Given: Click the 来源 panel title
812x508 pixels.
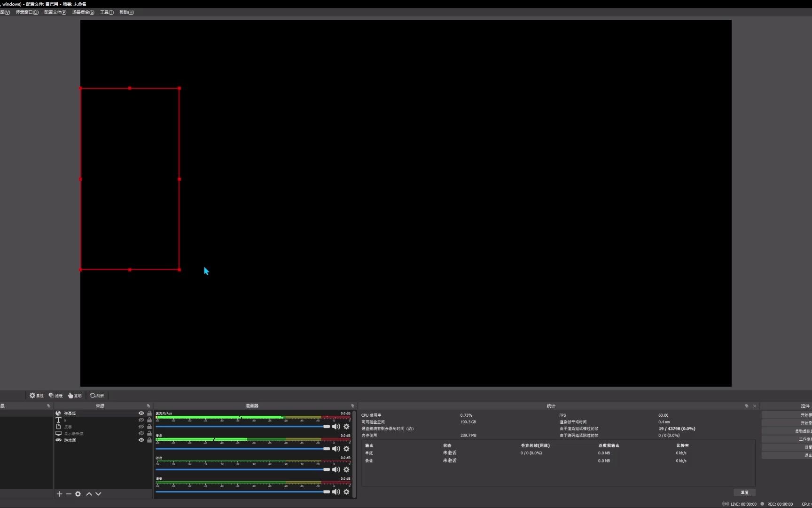Looking at the screenshot, I should tap(100, 406).
